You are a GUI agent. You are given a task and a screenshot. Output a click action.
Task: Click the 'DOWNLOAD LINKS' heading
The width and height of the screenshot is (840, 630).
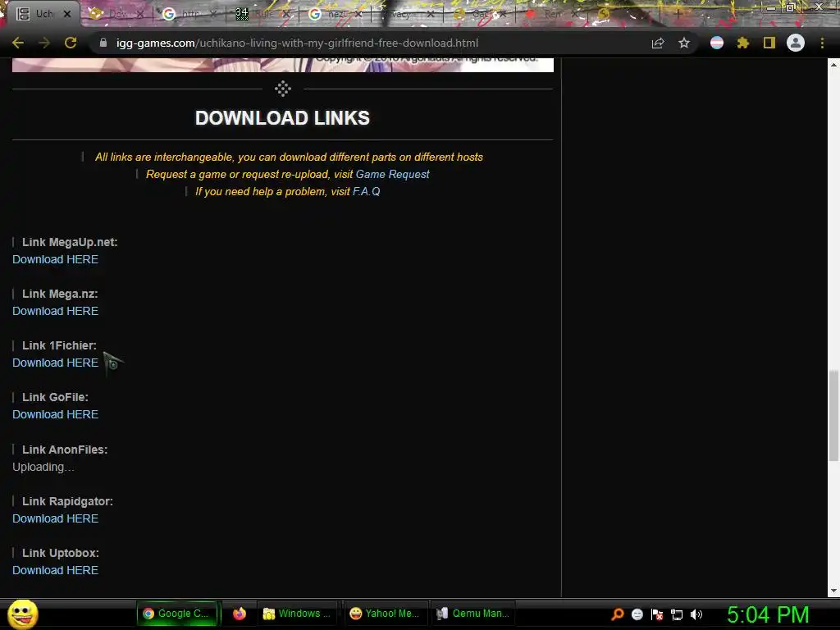coord(282,118)
